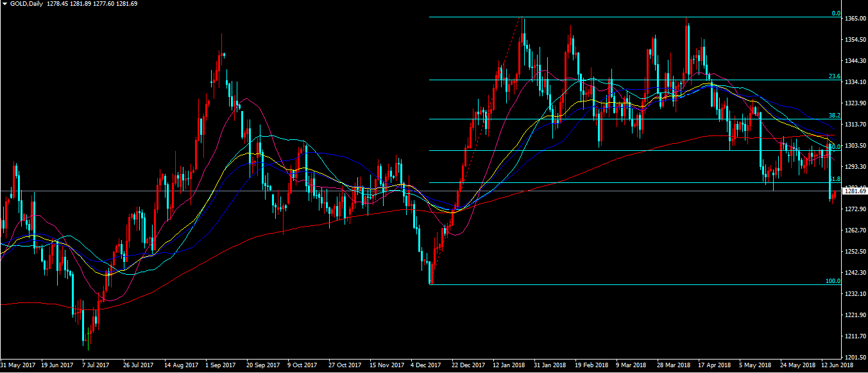Open the chart menu triangle beside GOLD,Daily

[5, 4]
